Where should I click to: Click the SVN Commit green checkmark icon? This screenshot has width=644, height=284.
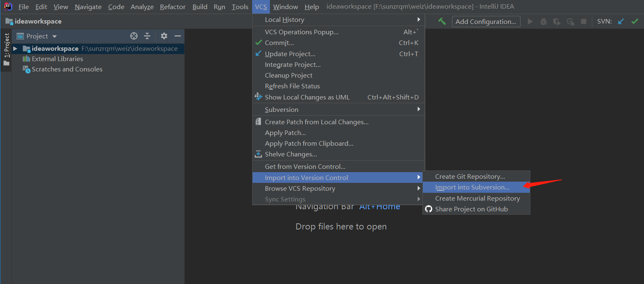(x=634, y=21)
